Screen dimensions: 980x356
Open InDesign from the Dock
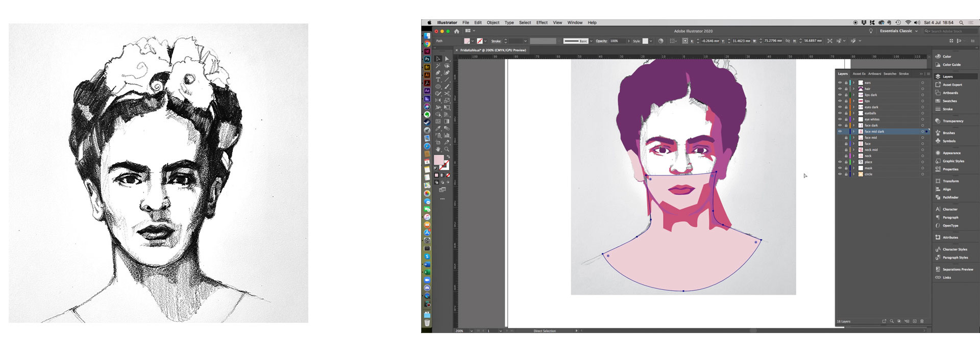pyautogui.click(x=427, y=52)
